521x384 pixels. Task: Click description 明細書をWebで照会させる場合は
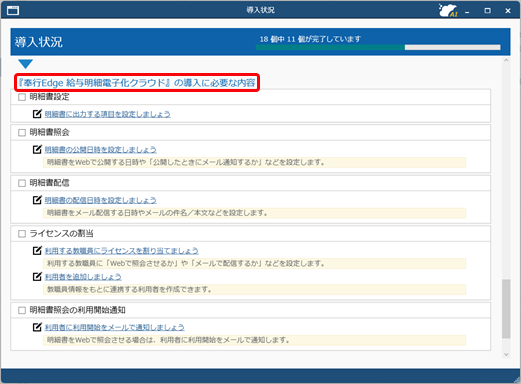point(254,340)
